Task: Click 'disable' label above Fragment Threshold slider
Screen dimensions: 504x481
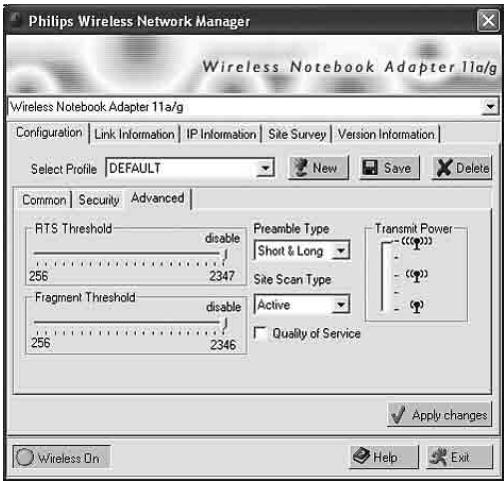Action: tap(223, 307)
